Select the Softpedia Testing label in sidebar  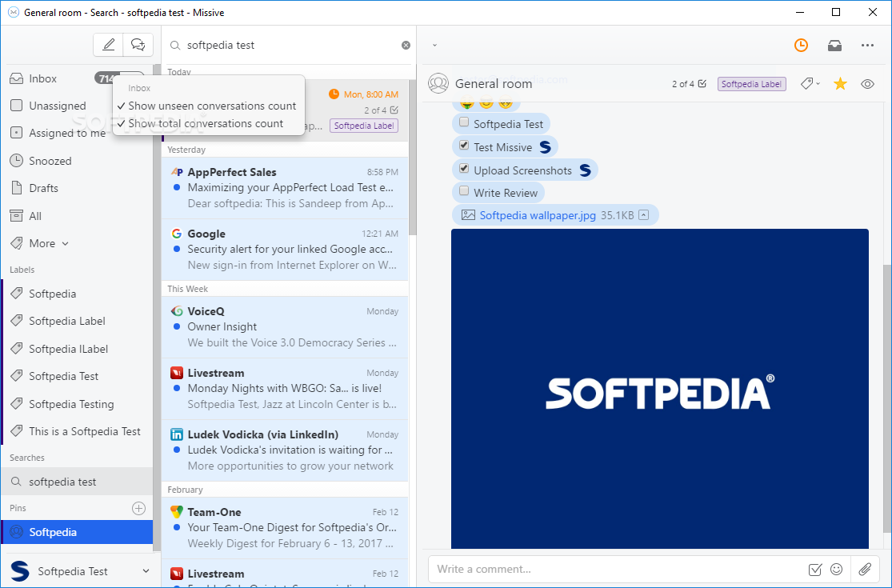[x=77, y=404]
